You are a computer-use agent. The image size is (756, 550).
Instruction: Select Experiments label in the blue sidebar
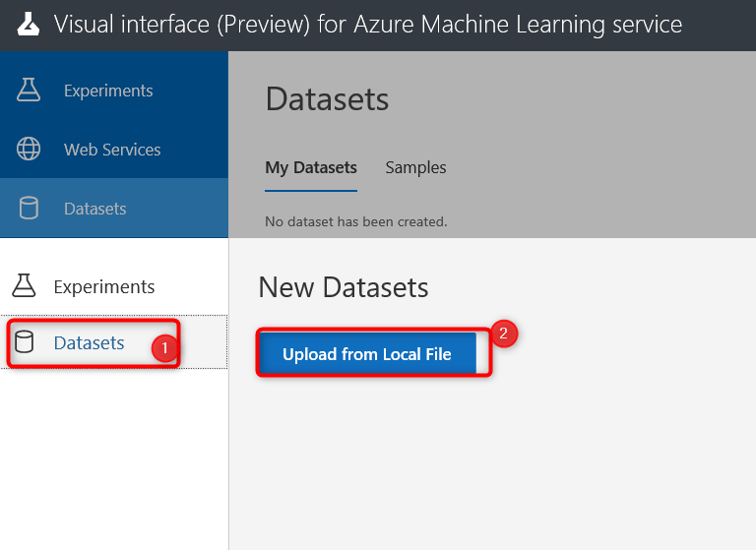click(x=108, y=91)
